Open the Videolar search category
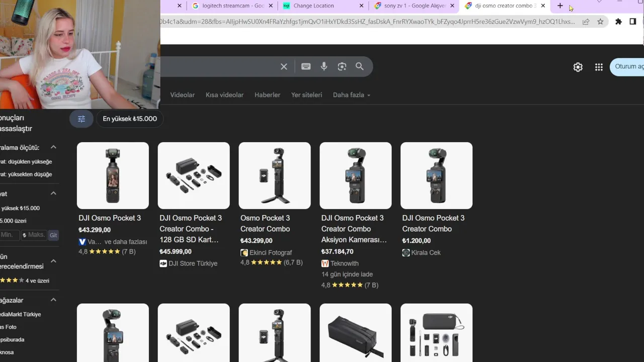 182,95
